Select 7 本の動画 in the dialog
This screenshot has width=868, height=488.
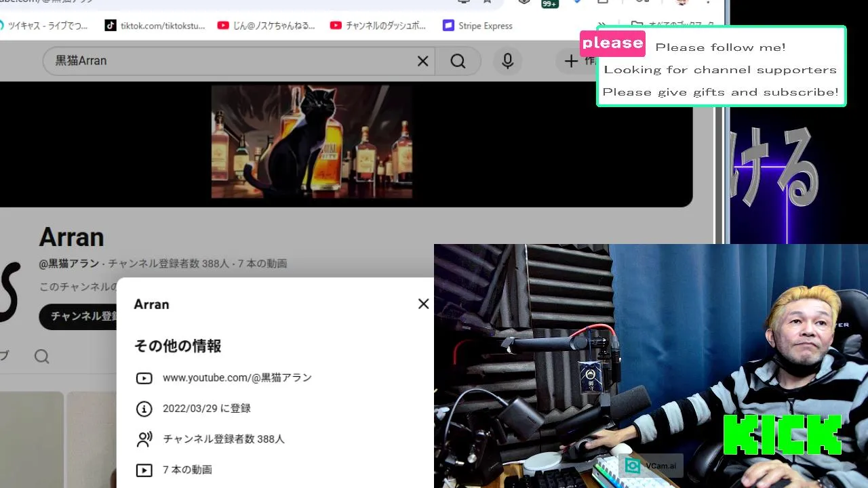187,470
